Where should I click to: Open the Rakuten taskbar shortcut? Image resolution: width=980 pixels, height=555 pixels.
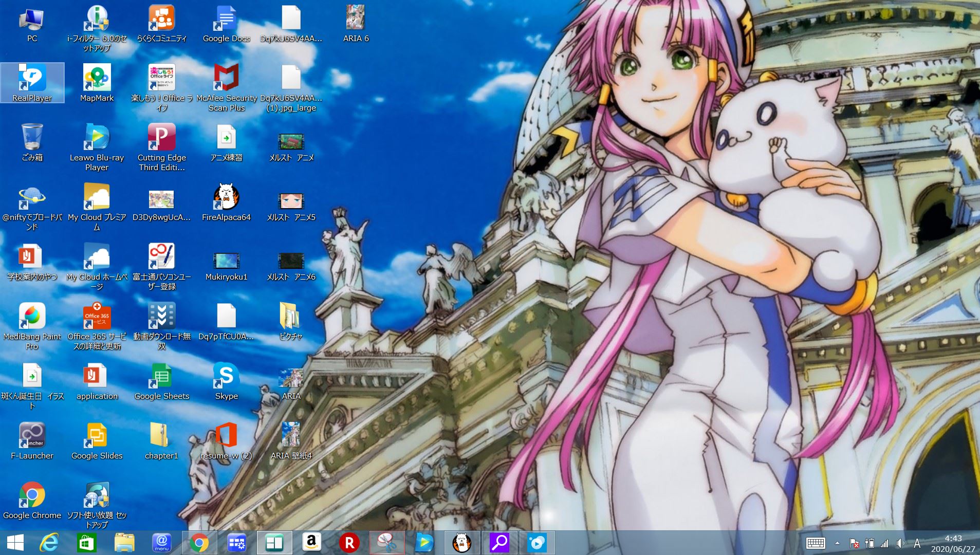349,543
